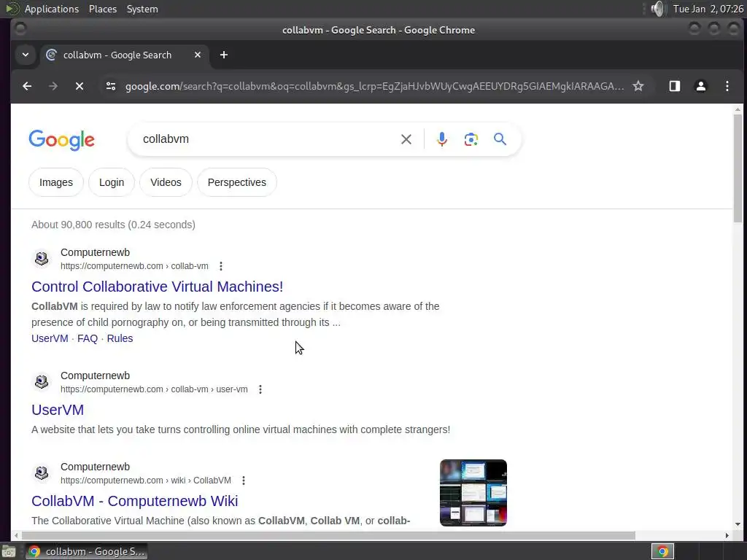Go back to the previous page
Viewport: 747px width, 560px height.
coord(27,86)
